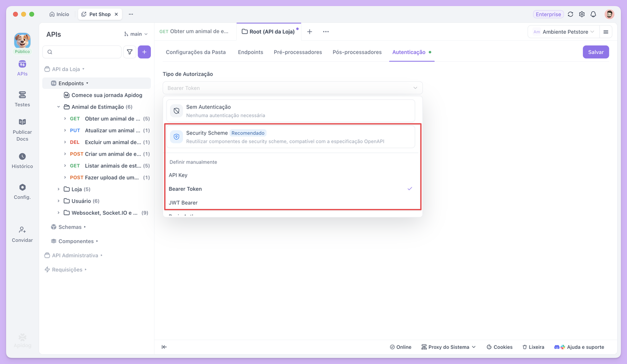Open the notifications bell
This screenshot has height=364, width=627.
[x=593, y=14]
